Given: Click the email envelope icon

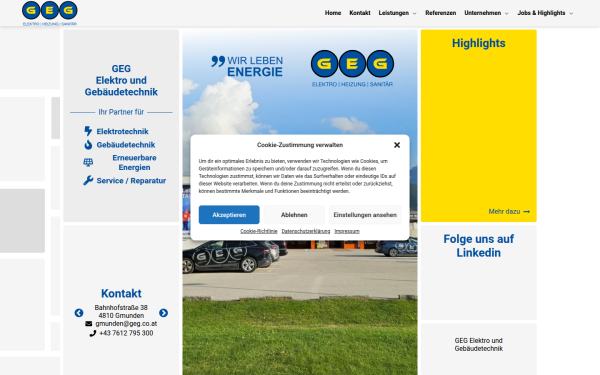Looking at the screenshot, I should pyautogui.click(x=89, y=324).
